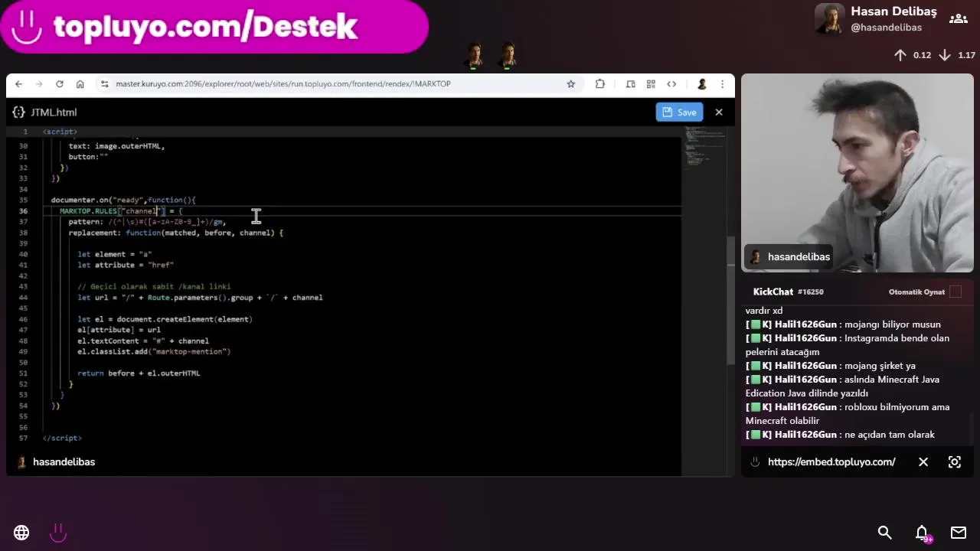Click the JTML.html file braces icon
The image size is (980, 551).
click(x=19, y=112)
